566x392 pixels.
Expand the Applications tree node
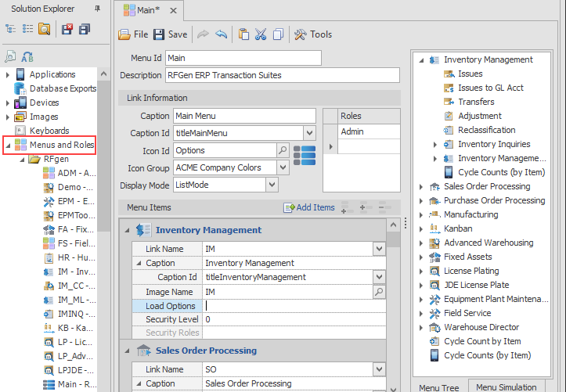8,74
